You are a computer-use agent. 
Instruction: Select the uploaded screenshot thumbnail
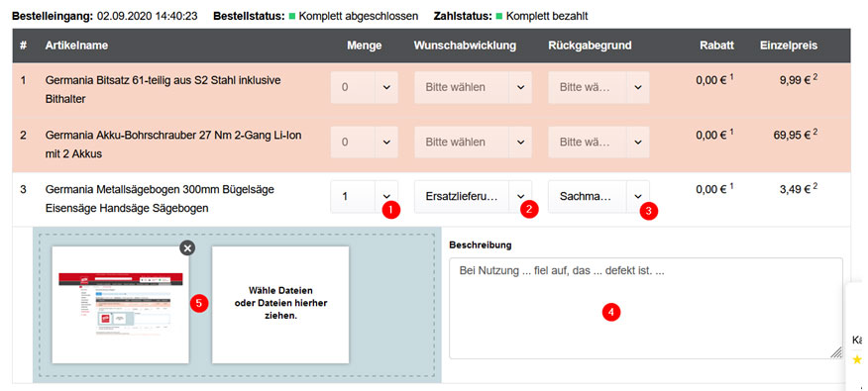tap(120, 305)
